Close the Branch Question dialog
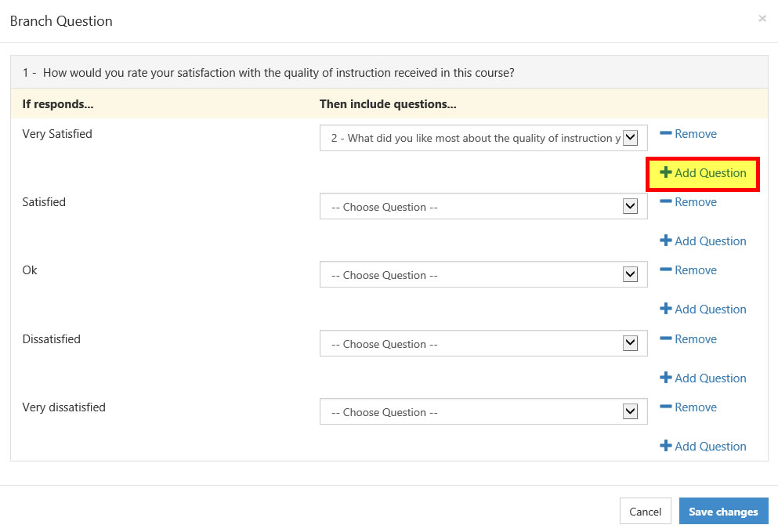 point(762,18)
